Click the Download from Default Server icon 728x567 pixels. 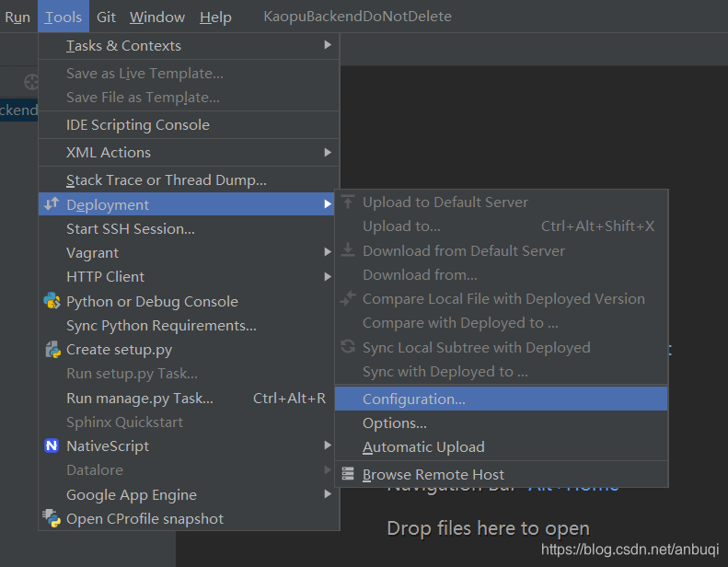(x=348, y=250)
